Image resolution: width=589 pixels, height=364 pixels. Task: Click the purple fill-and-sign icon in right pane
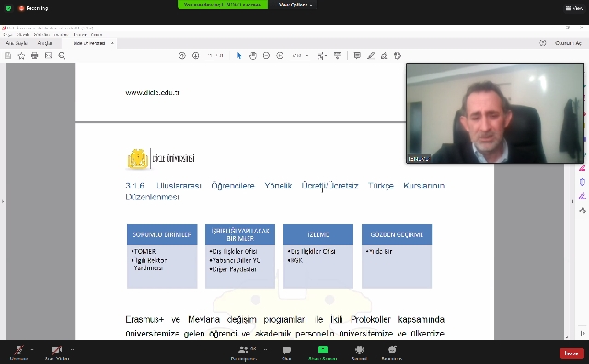(x=583, y=196)
